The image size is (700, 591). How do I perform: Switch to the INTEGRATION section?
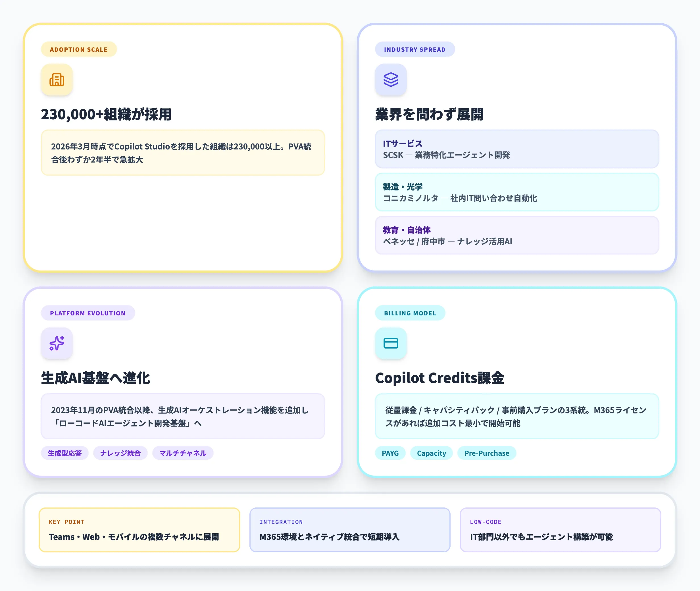pos(350,530)
